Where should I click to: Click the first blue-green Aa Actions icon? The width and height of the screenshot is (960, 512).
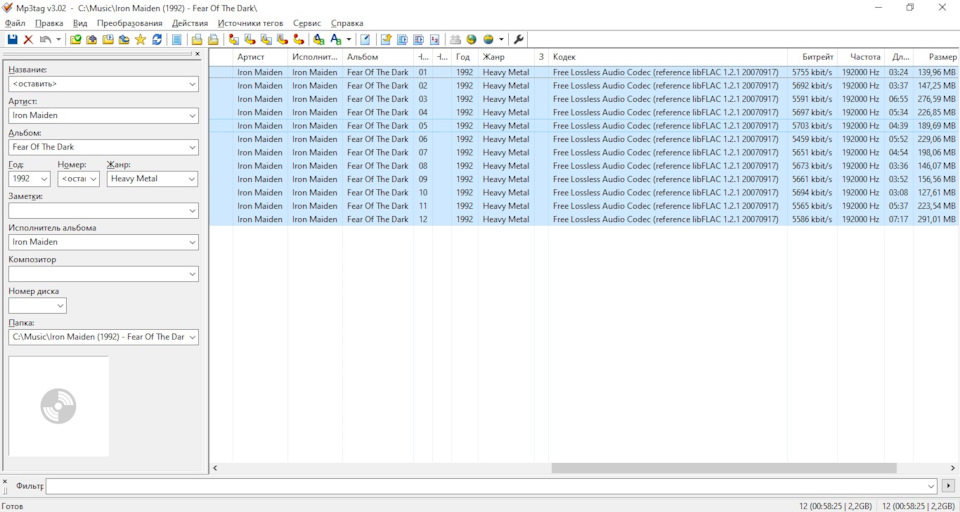click(x=319, y=39)
